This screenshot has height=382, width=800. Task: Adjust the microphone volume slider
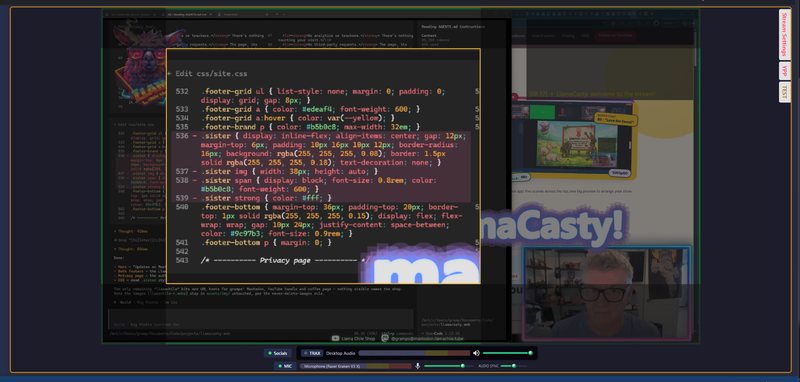[x=448, y=366]
